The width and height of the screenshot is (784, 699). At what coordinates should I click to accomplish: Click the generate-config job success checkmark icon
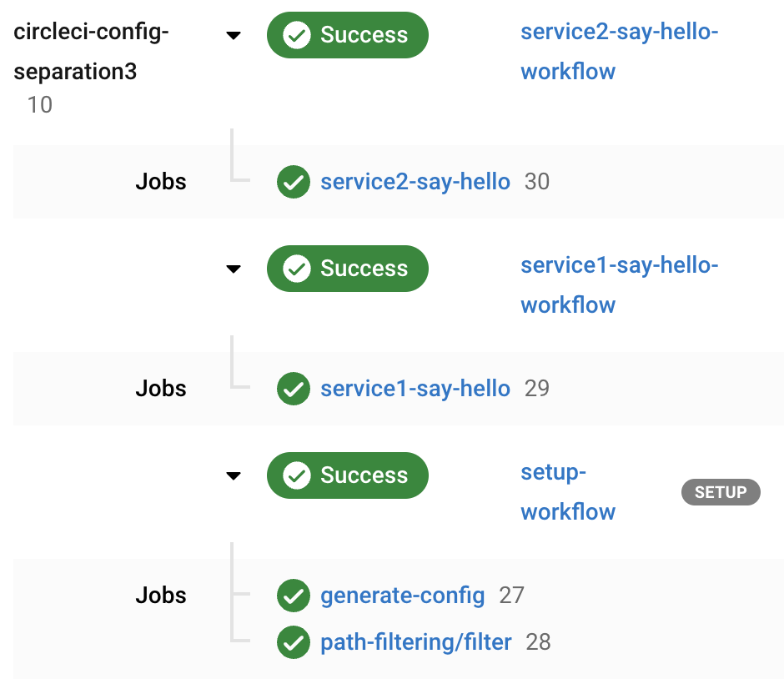point(294,596)
